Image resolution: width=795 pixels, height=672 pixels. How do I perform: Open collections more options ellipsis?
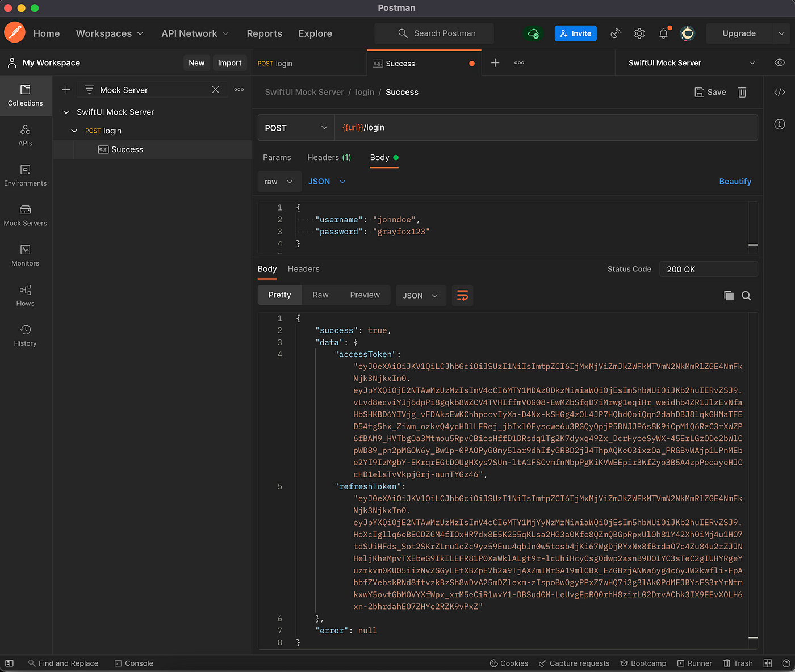pyautogui.click(x=239, y=90)
